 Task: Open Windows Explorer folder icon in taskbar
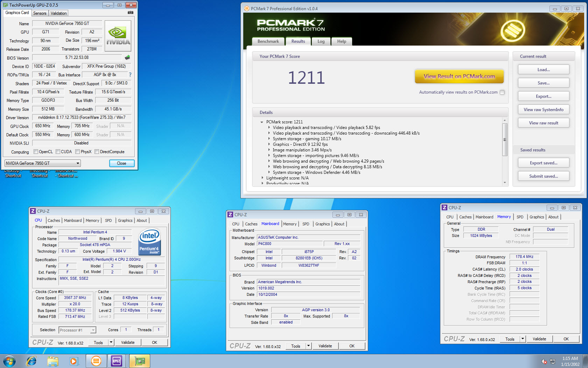(x=53, y=361)
